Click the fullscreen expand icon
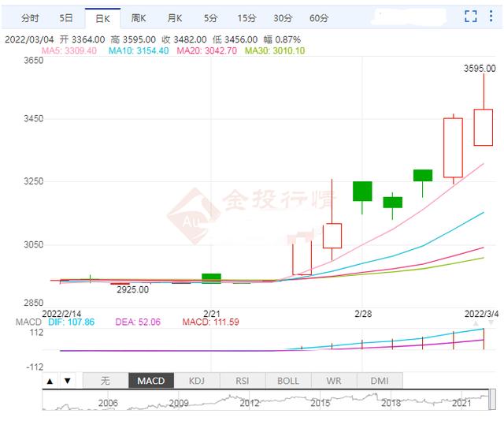The height and width of the screenshot is (421, 504). (x=471, y=17)
